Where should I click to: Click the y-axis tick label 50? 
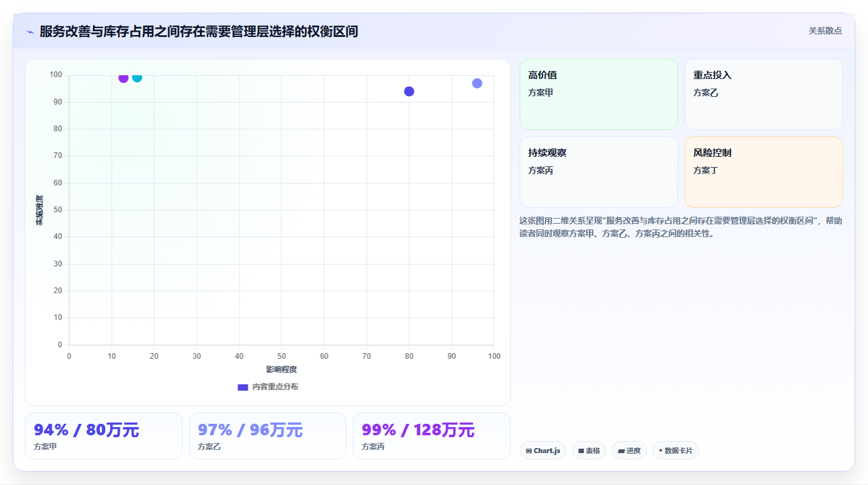tap(58, 210)
